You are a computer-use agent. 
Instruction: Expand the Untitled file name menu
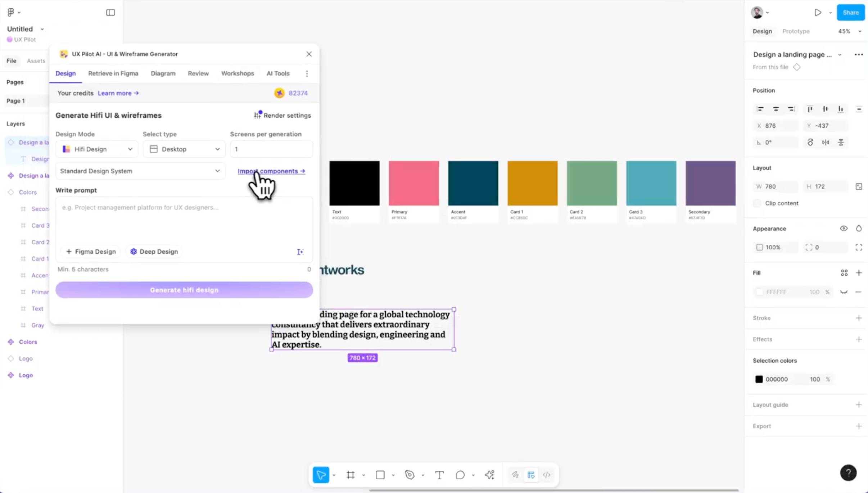tap(42, 29)
